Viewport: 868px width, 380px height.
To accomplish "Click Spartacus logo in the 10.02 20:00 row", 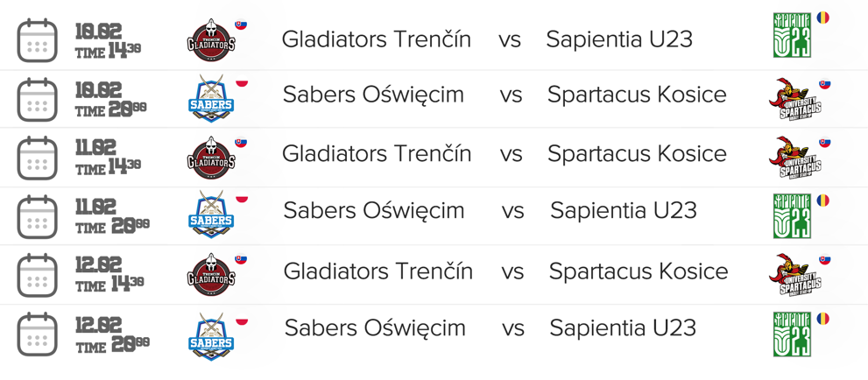I will (794, 99).
